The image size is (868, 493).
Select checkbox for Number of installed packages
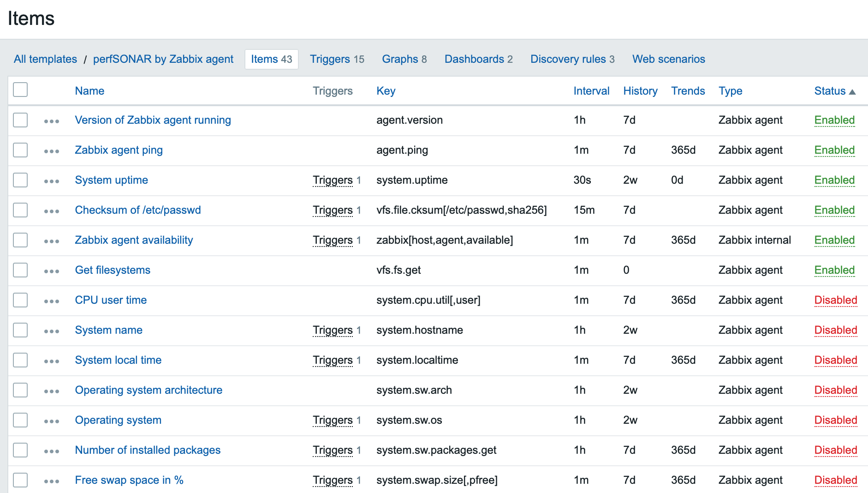[x=20, y=450]
